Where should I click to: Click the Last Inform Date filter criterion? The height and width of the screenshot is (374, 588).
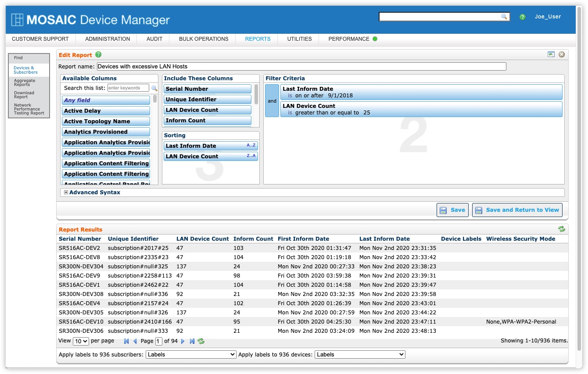(421, 92)
